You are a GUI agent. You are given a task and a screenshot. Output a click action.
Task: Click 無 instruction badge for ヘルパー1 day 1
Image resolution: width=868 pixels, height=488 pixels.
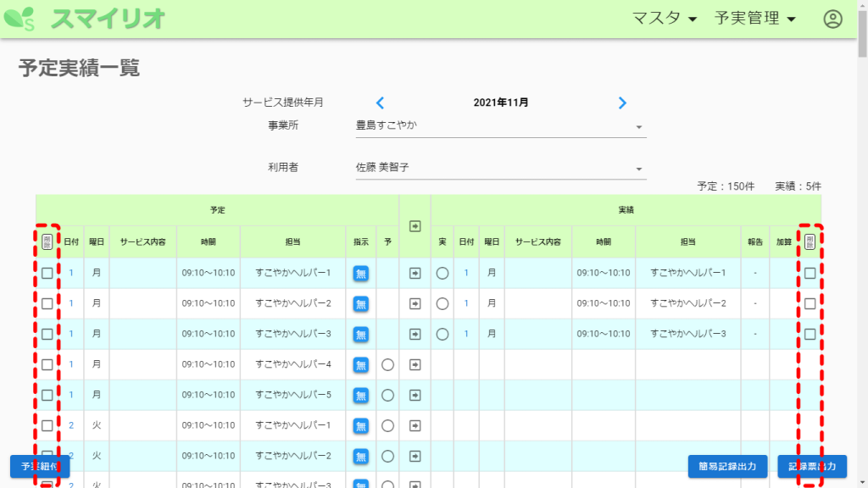pos(361,274)
